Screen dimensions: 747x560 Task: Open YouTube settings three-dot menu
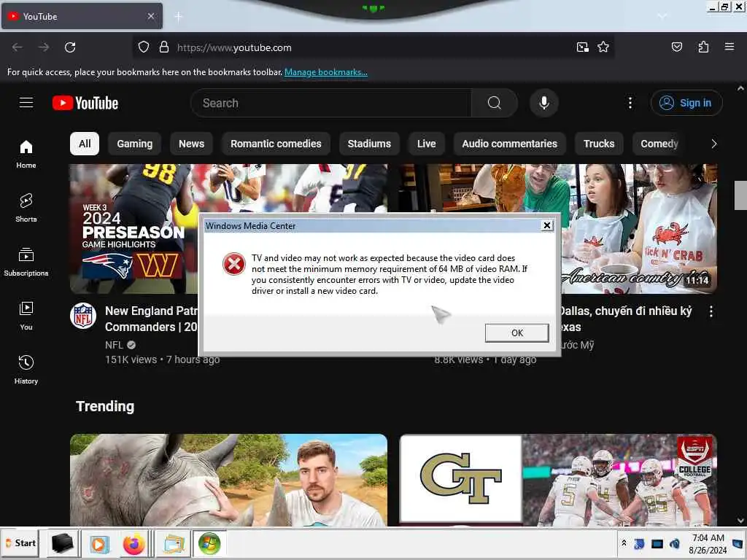(x=630, y=103)
